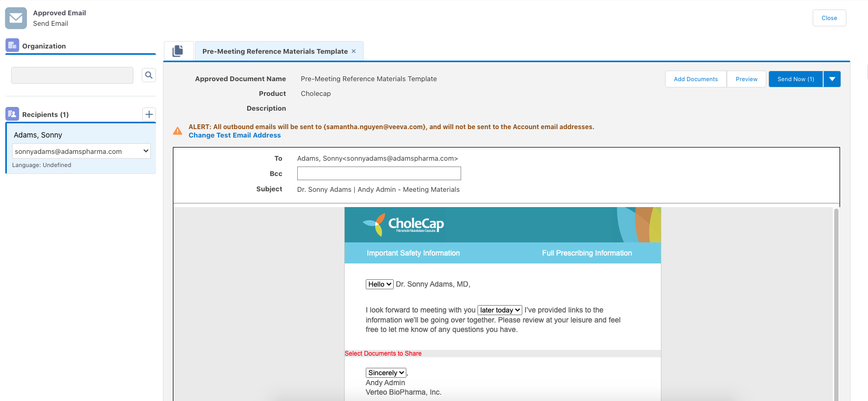Click the Recipients people icon
868x401 pixels.
coord(12,114)
